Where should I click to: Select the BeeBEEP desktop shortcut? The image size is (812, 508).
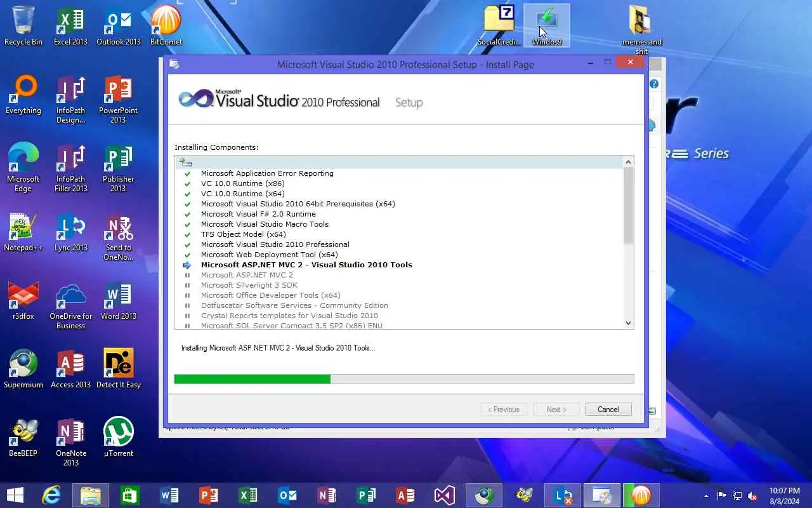[23, 438]
